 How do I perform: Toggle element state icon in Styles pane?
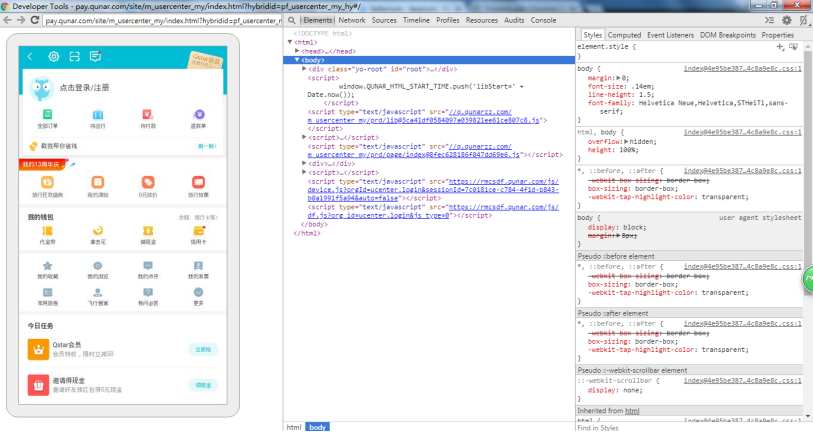[x=793, y=47]
